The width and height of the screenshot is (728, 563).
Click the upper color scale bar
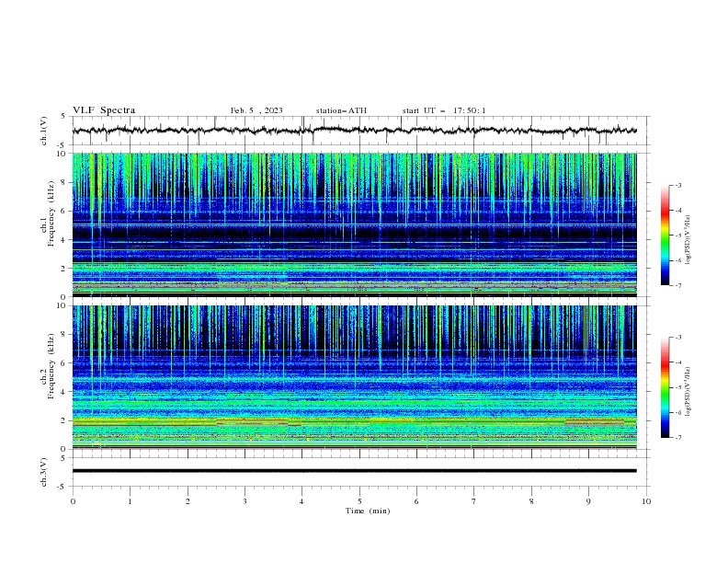[x=665, y=236]
